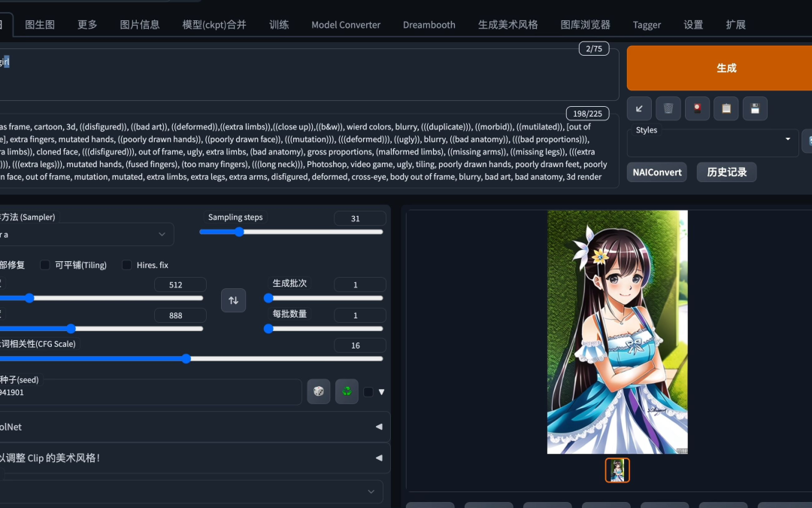Swap width and height with arrows icon
The height and width of the screenshot is (508, 812).
pos(234,300)
